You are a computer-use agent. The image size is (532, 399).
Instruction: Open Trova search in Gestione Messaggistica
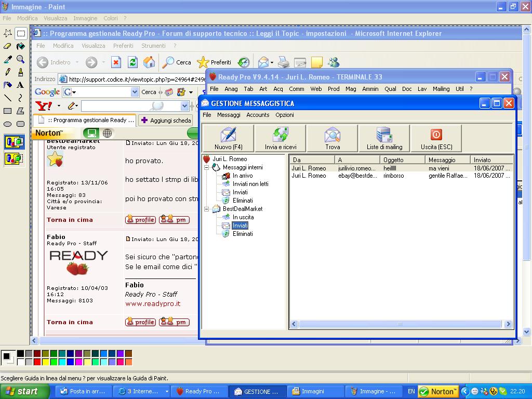pos(332,138)
